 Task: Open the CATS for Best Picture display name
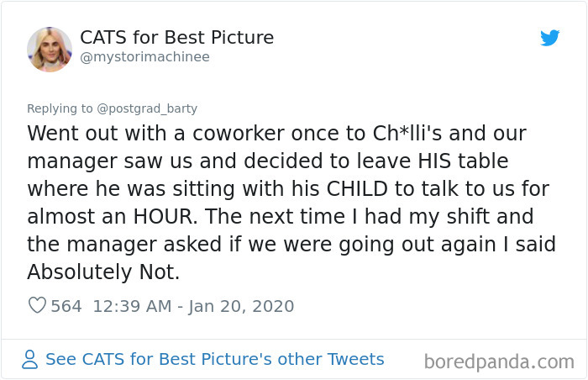pyautogui.click(x=176, y=38)
